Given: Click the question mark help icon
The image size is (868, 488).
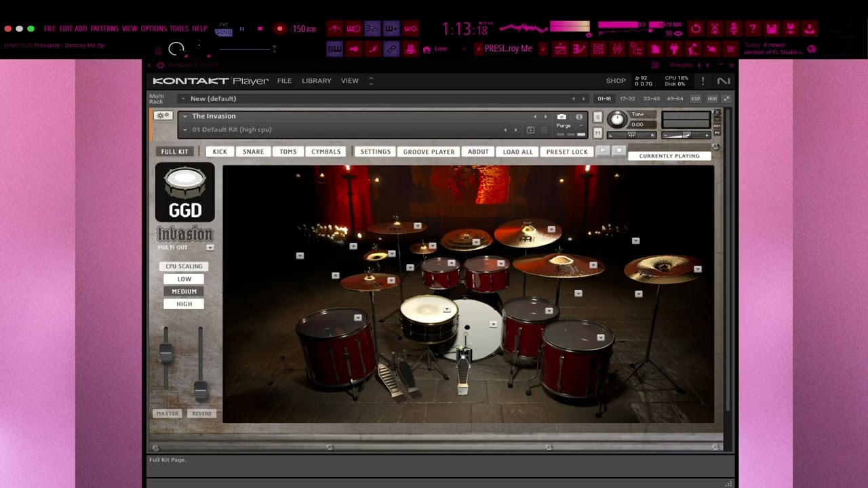Looking at the screenshot, I should click(x=753, y=28).
